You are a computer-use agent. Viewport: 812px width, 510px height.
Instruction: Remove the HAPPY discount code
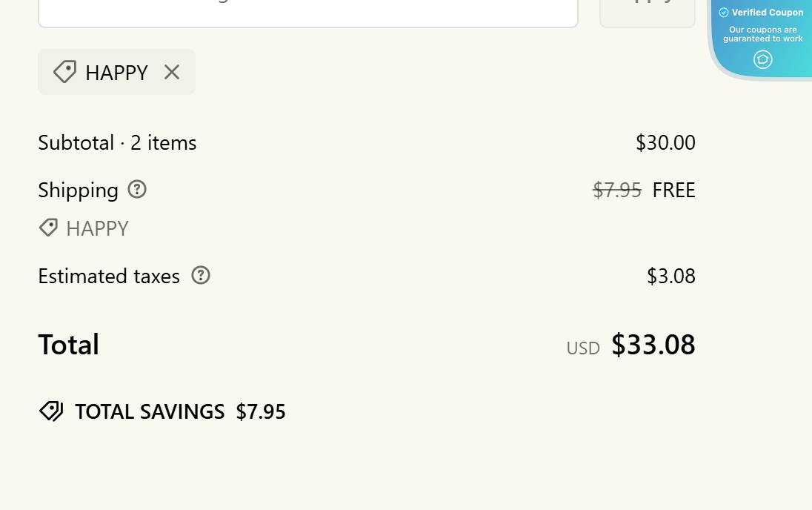pyautogui.click(x=172, y=72)
